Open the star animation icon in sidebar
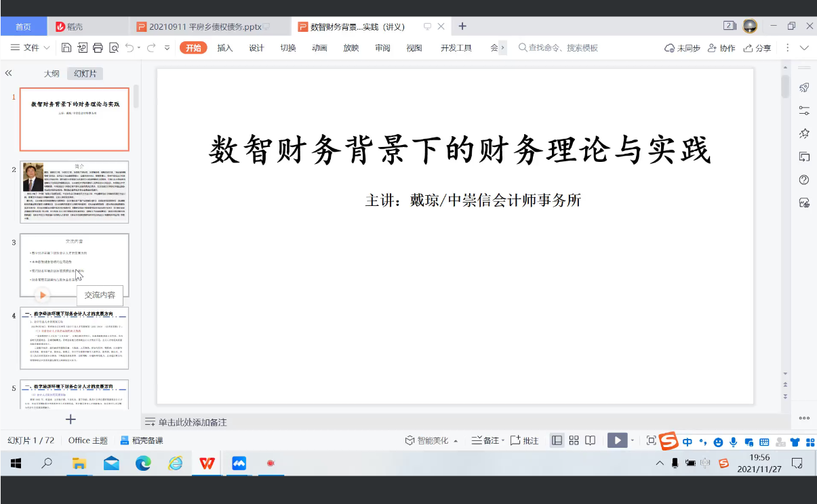Image resolution: width=817 pixels, height=504 pixels. [x=805, y=133]
